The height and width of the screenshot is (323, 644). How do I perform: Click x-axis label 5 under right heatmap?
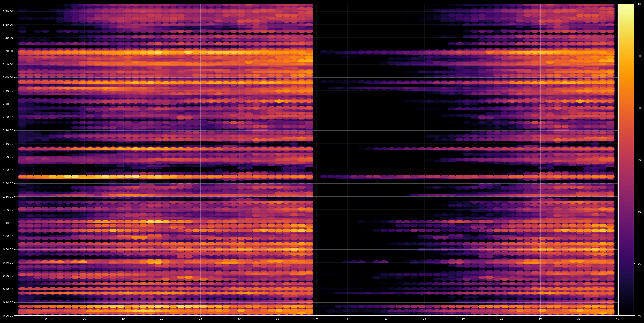point(347,319)
